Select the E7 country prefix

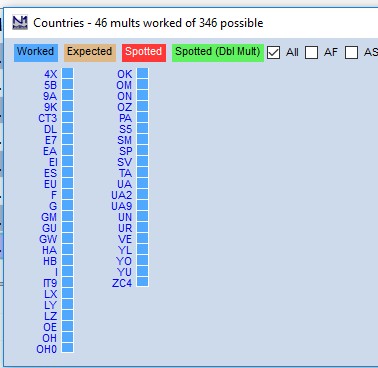50,140
